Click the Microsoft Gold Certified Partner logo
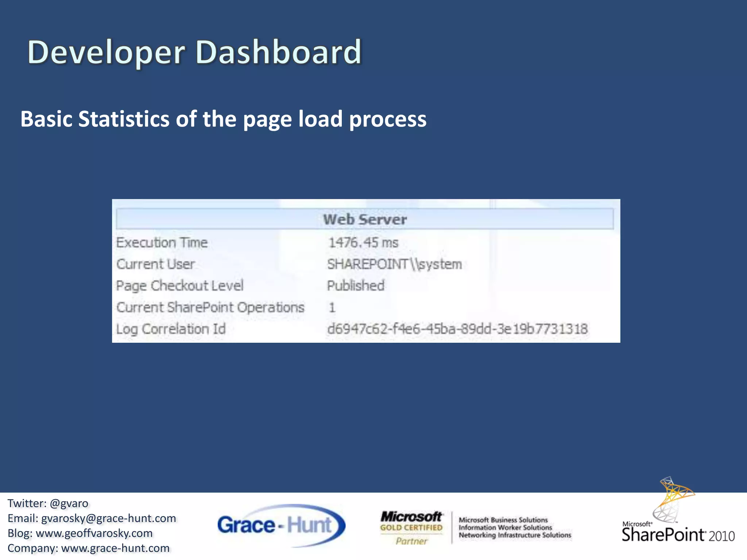 pos(411,527)
